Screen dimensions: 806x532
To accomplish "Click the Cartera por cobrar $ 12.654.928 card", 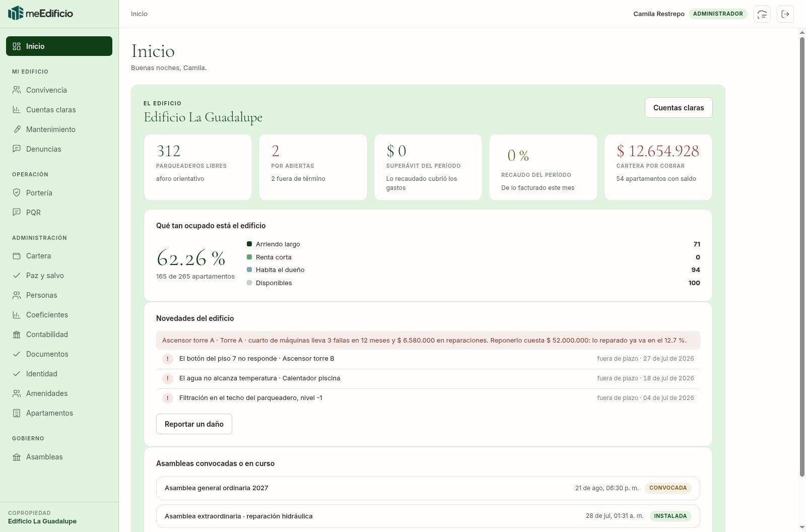I will 658,167.
